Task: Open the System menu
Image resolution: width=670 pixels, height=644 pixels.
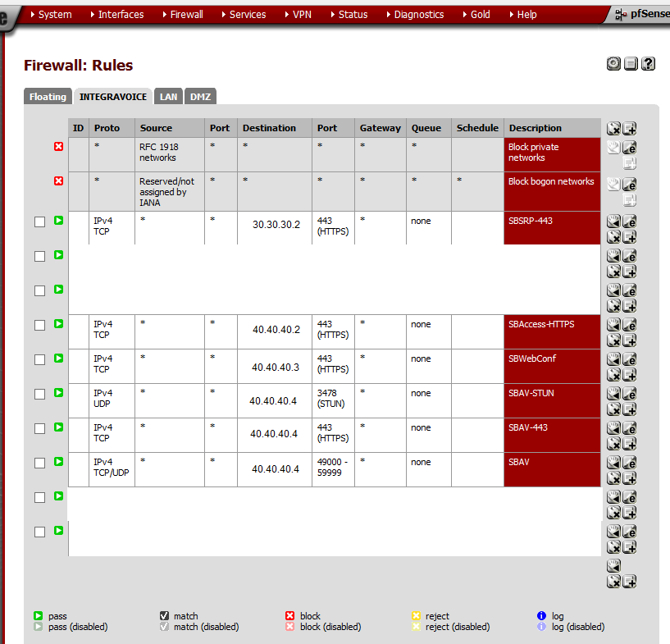Action: [x=51, y=15]
